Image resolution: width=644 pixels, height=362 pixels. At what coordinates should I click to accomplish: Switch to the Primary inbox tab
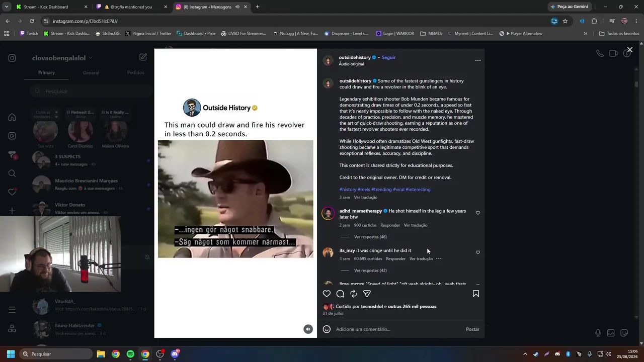[x=46, y=72]
